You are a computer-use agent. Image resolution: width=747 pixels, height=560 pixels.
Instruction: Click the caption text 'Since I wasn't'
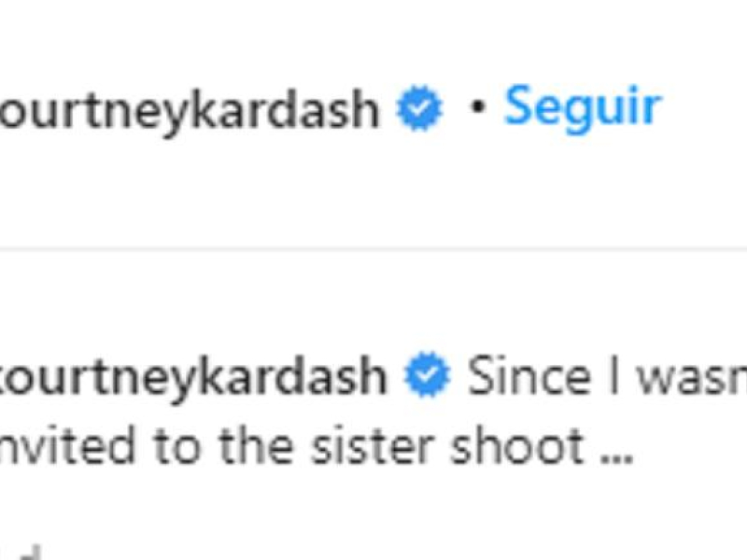coord(607,377)
